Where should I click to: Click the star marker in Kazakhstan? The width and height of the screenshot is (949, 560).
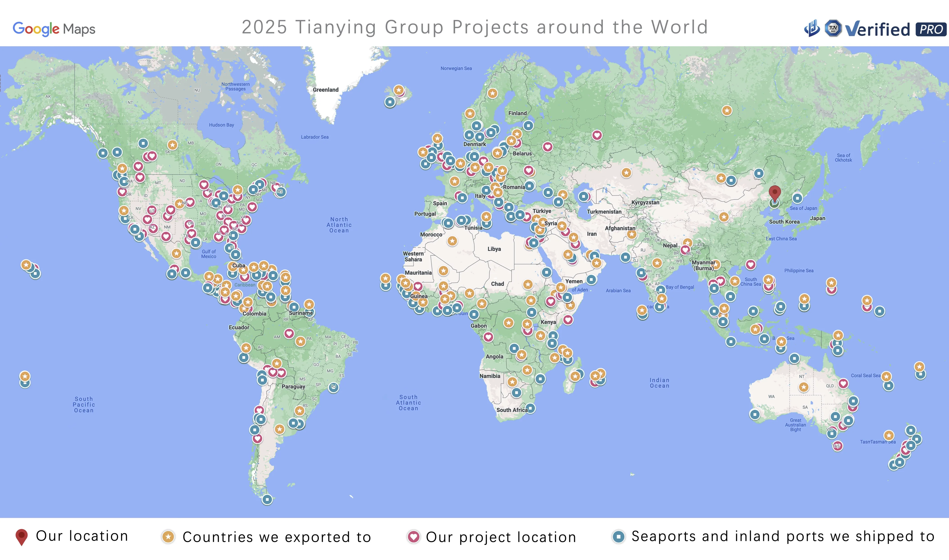(x=626, y=173)
